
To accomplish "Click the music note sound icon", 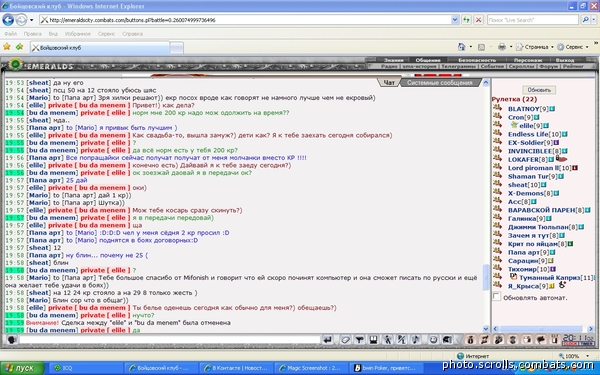I will click(415, 339).
